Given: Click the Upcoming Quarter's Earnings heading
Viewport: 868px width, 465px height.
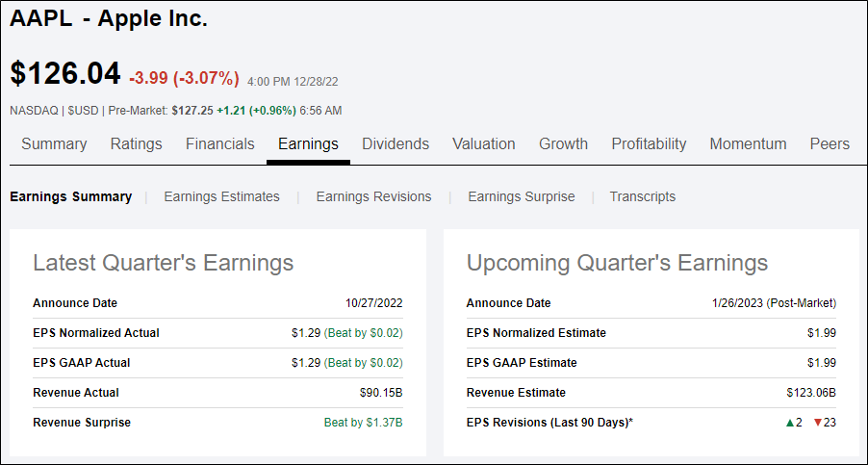Looking at the screenshot, I should pyautogui.click(x=617, y=263).
